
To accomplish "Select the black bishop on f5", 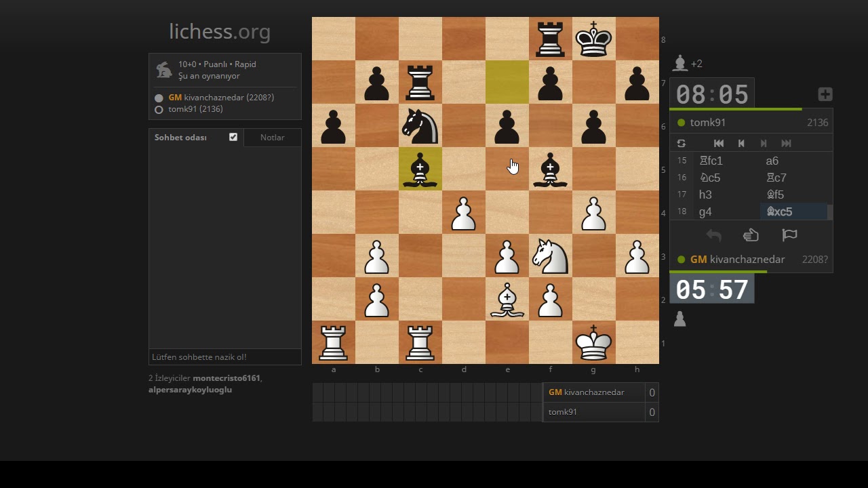I will pos(551,169).
